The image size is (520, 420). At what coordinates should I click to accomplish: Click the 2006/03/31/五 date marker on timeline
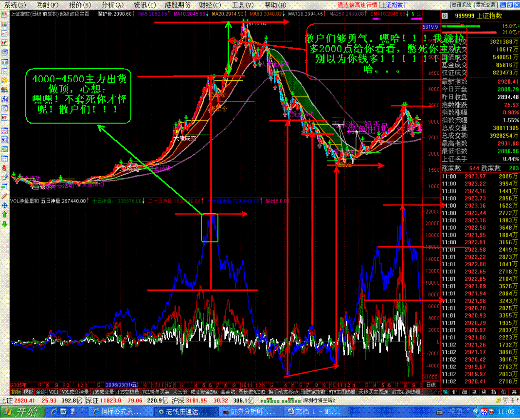coord(122,385)
